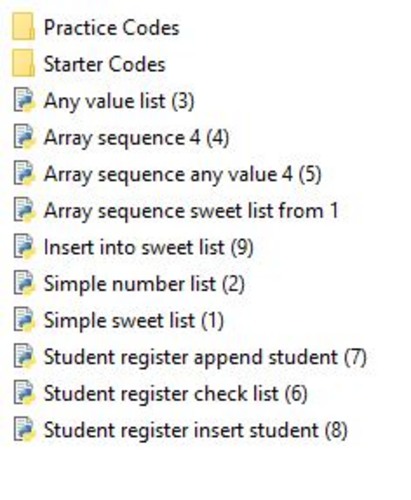Select the Practice Codes folder name

112,28
